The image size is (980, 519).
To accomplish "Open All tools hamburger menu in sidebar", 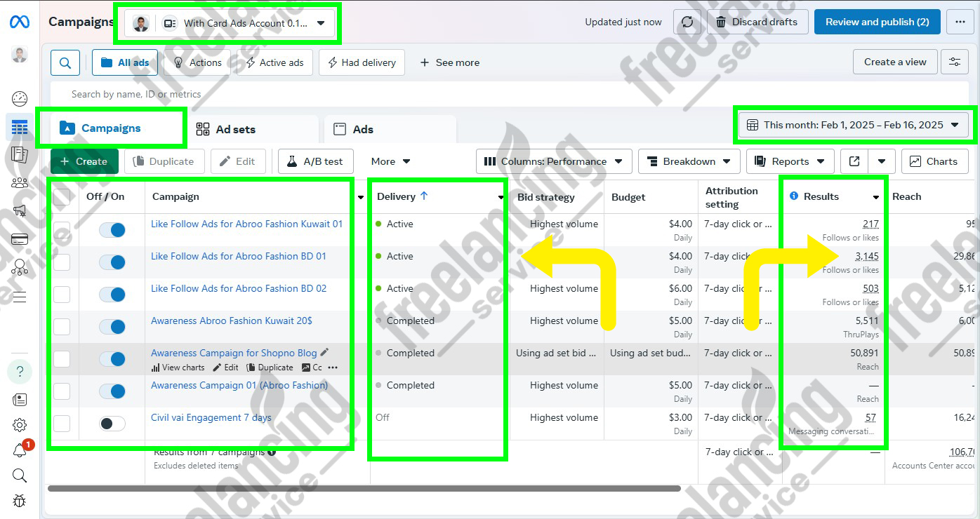I will click(x=20, y=297).
